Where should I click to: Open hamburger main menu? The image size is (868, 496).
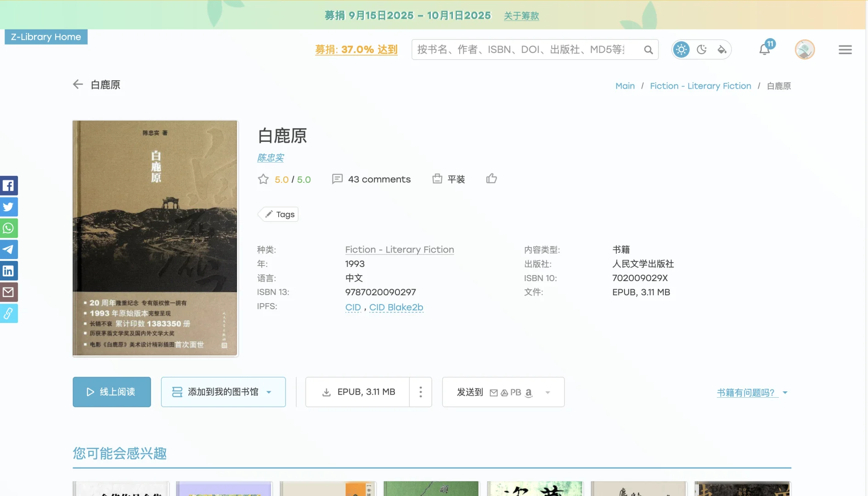(x=845, y=50)
